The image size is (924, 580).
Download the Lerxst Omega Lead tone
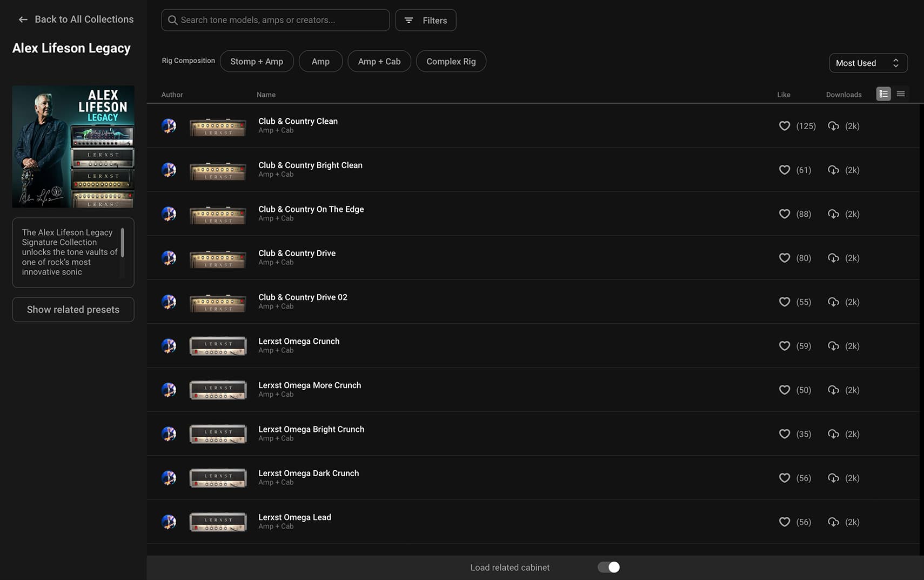coord(834,522)
